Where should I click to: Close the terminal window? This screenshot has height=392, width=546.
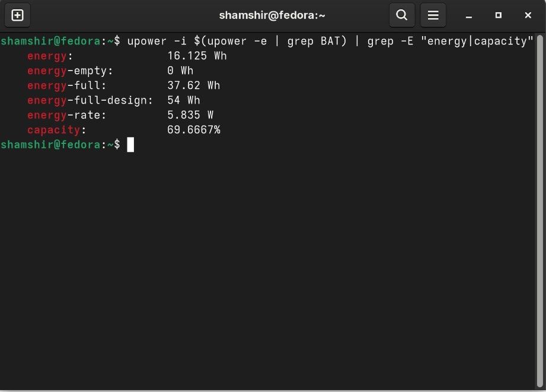click(x=528, y=15)
